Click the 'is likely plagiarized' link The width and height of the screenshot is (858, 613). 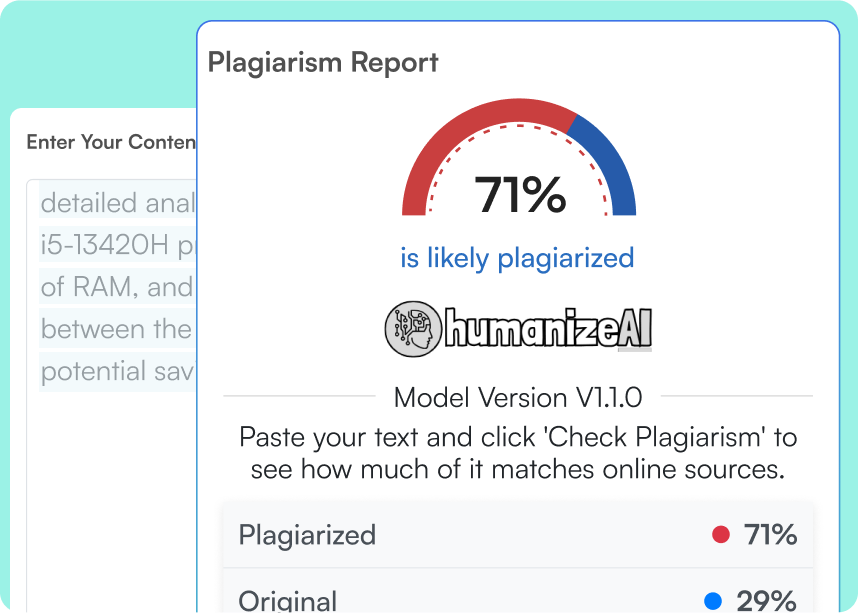[x=517, y=258]
